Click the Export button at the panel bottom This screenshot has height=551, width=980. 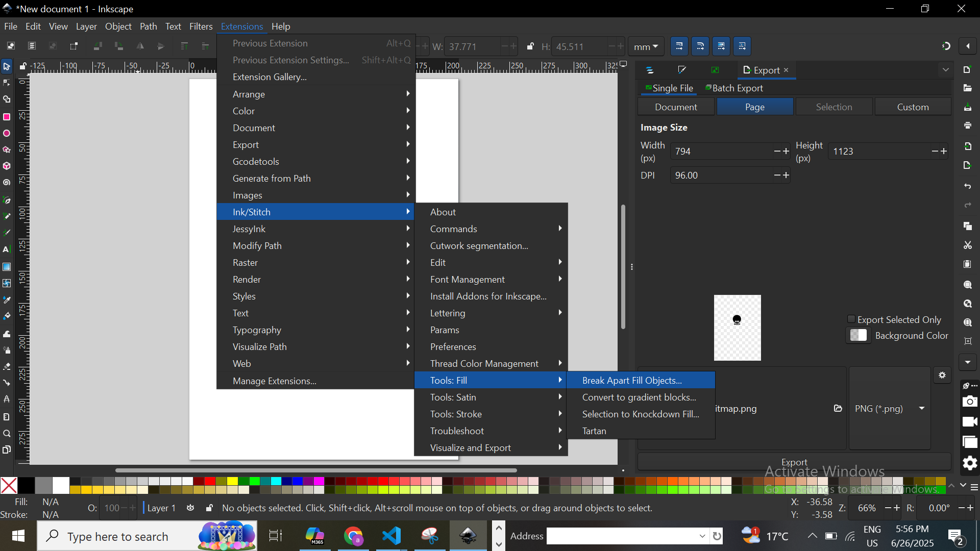[794, 462]
